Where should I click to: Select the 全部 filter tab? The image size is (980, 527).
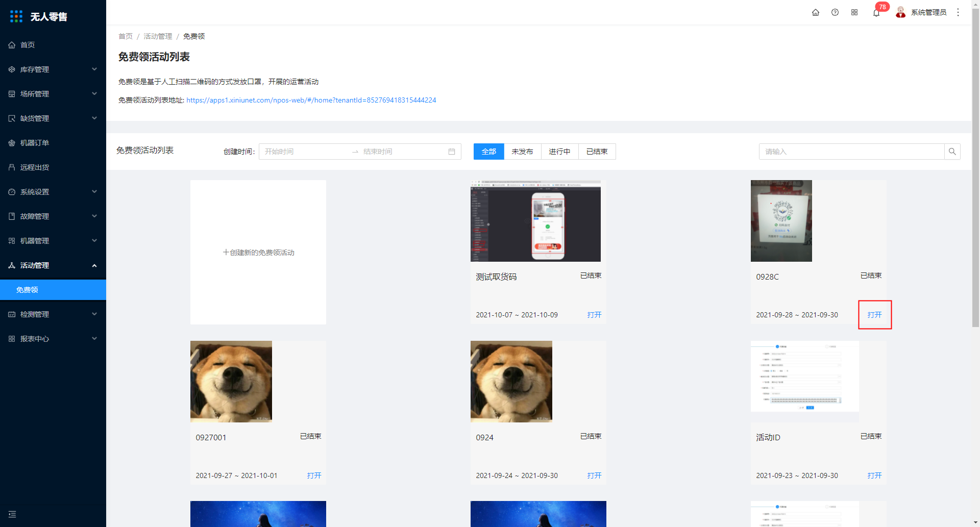pos(489,152)
